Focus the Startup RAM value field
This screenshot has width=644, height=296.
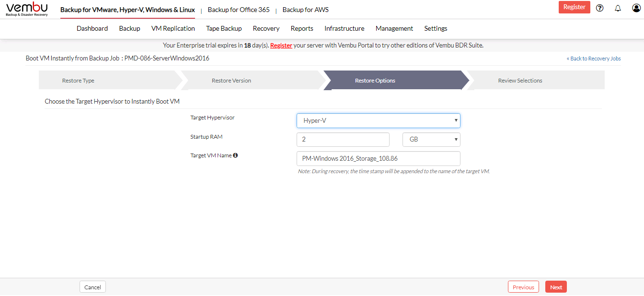click(x=343, y=140)
